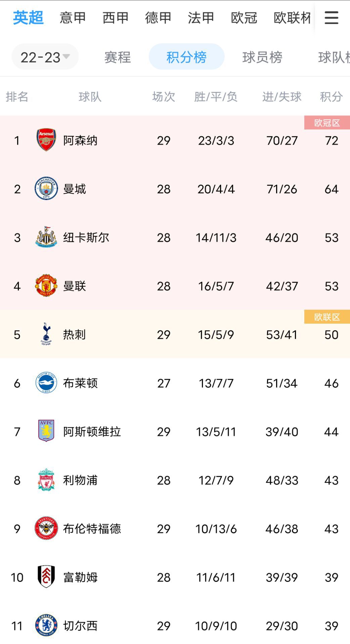The height and width of the screenshot is (644, 350).
Task: Tap the Arsenal club crest
Action: point(46,140)
